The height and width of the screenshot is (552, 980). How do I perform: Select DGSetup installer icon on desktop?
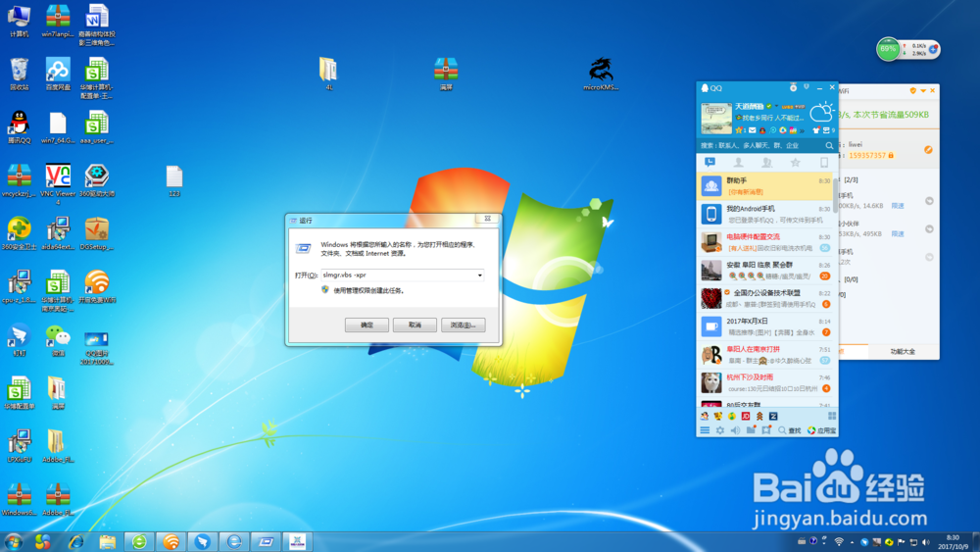(x=97, y=233)
